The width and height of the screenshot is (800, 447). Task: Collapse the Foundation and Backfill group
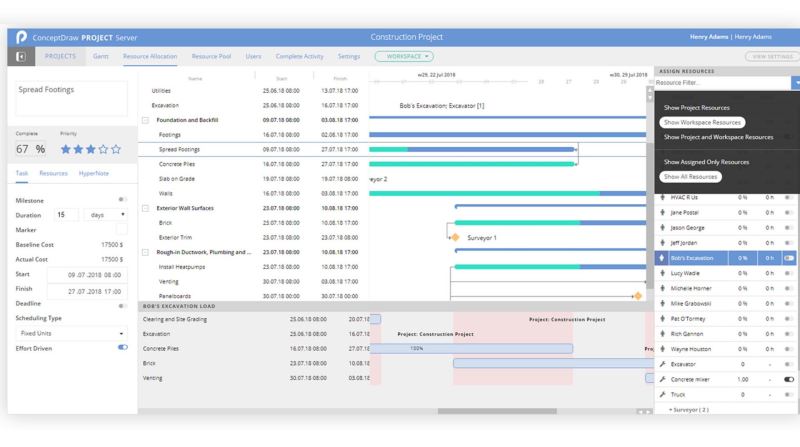(x=145, y=120)
